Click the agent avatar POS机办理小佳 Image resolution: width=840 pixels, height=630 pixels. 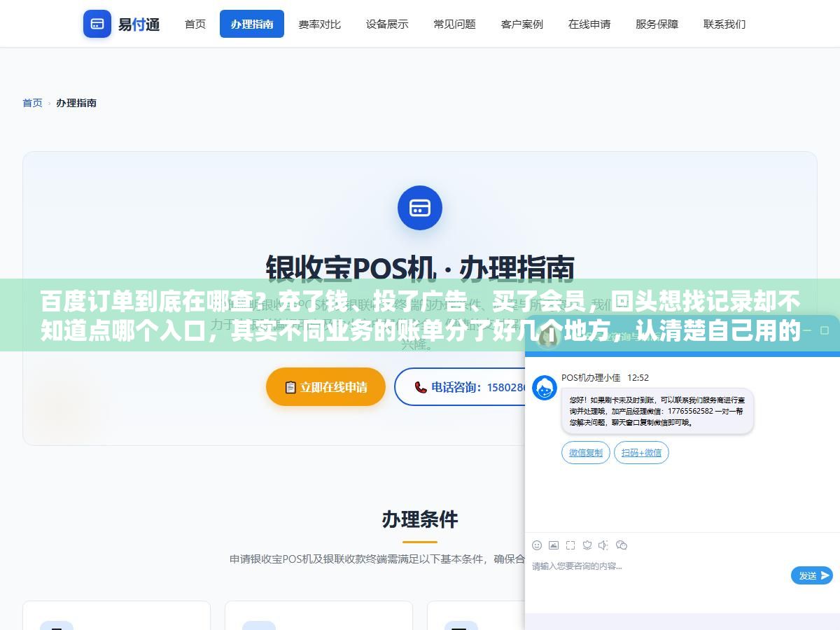pyautogui.click(x=545, y=388)
